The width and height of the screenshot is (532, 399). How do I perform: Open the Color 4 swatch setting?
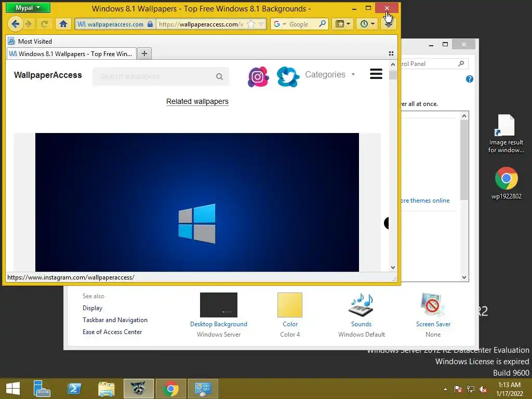point(290,315)
